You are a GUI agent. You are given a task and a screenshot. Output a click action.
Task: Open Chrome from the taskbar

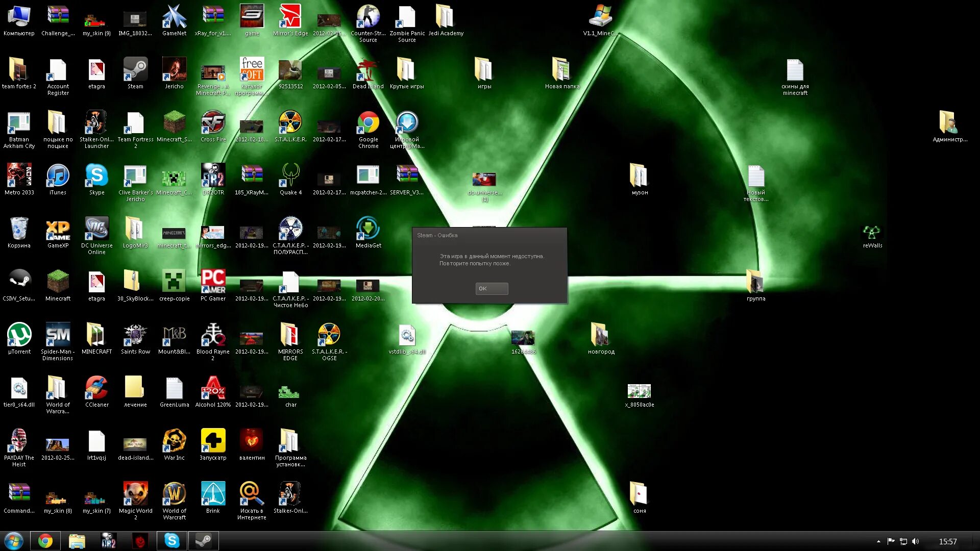[45, 541]
